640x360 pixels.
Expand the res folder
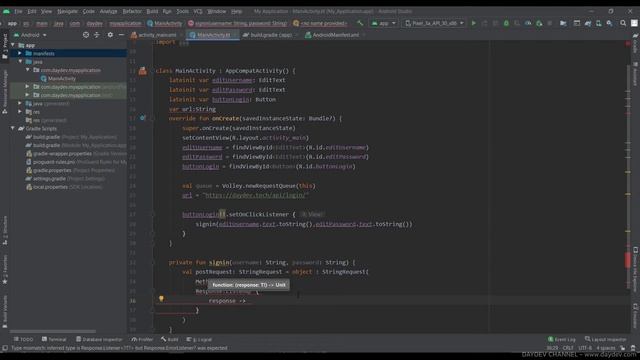click(x=20, y=112)
